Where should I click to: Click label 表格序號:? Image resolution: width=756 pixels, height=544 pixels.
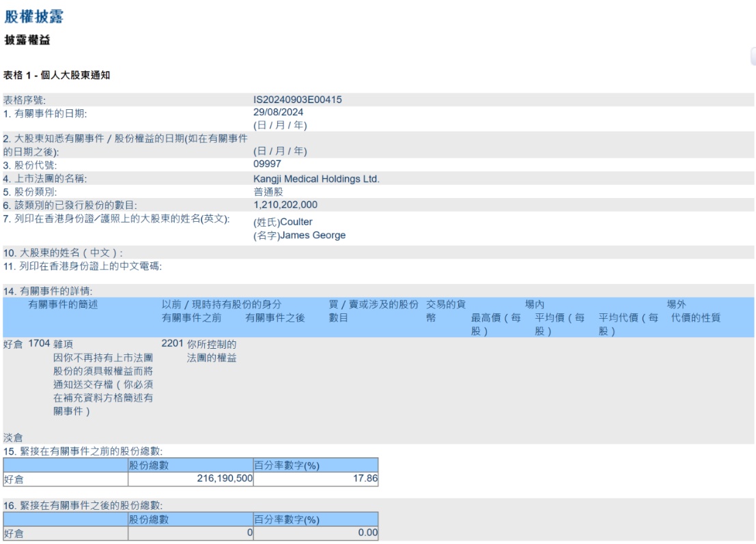(x=25, y=100)
